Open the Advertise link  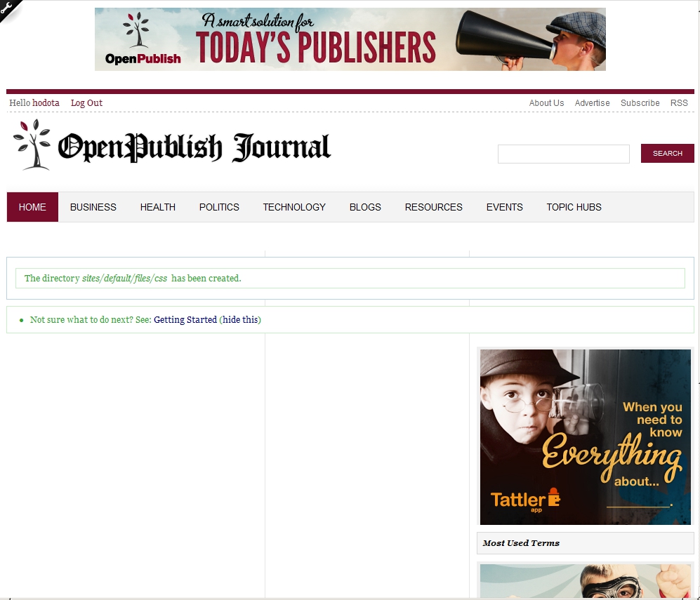coord(592,103)
